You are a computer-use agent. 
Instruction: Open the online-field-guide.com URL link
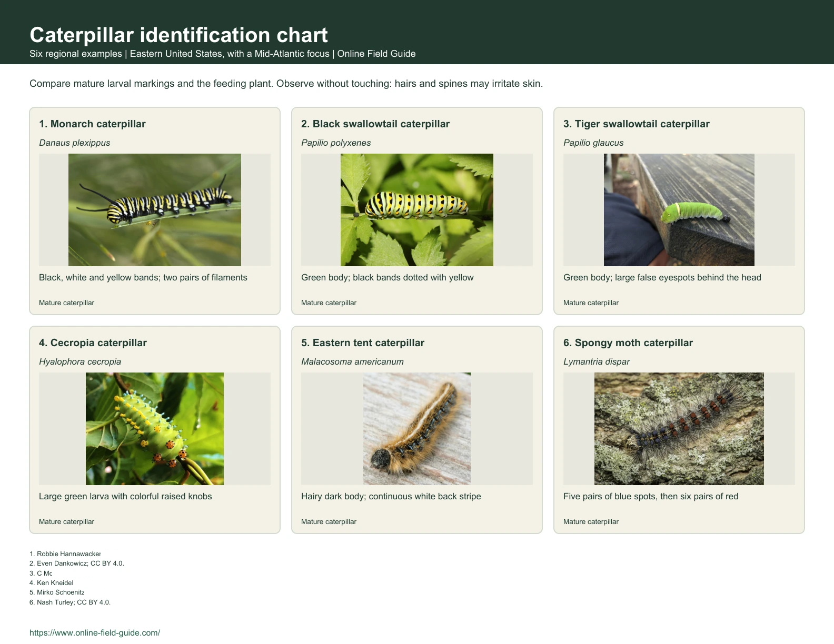(x=95, y=632)
